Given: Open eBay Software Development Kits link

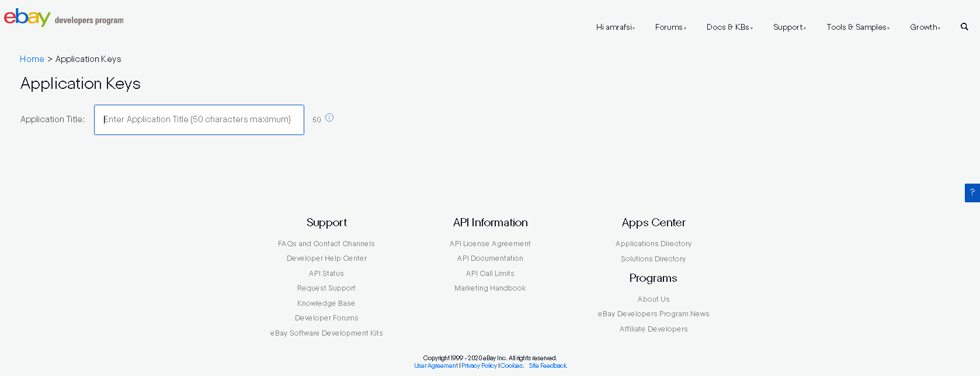Looking at the screenshot, I should [326, 333].
